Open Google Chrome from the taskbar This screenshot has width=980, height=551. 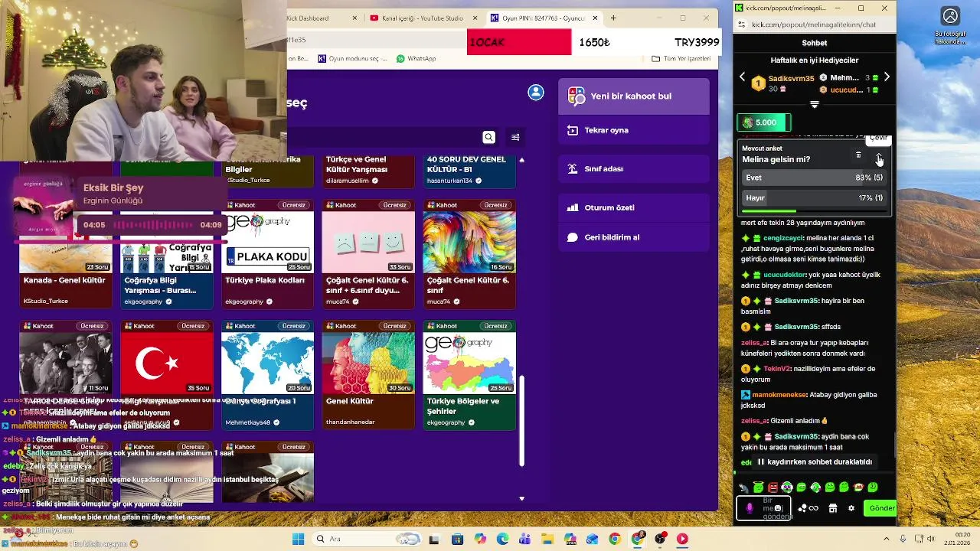pyautogui.click(x=614, y=539)
